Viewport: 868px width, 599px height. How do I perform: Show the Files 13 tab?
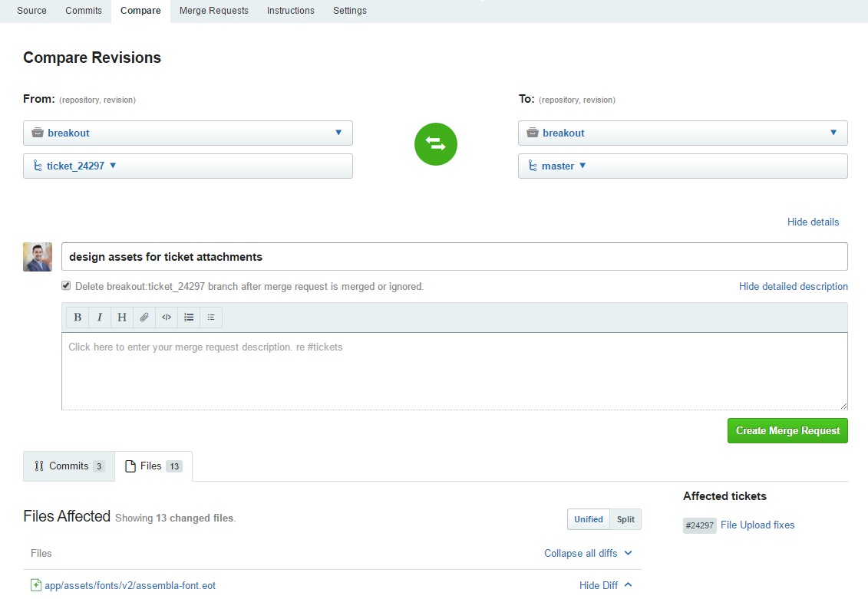coord(154,466)
